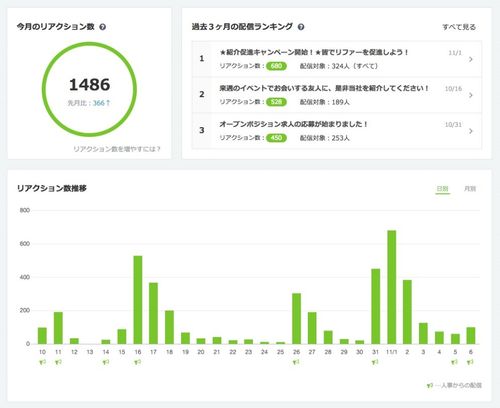Click delivery megaphone icon under day 26

pos(296,362)
